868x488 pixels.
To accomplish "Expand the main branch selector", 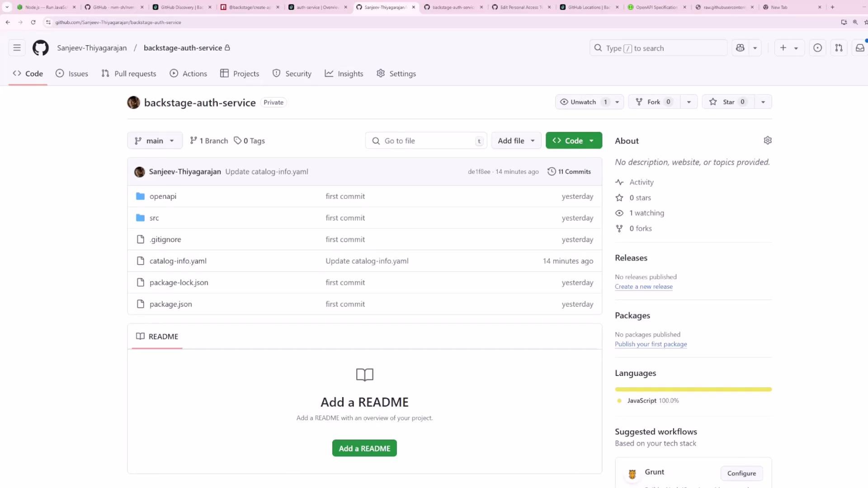I will click(x=155, y=141).
